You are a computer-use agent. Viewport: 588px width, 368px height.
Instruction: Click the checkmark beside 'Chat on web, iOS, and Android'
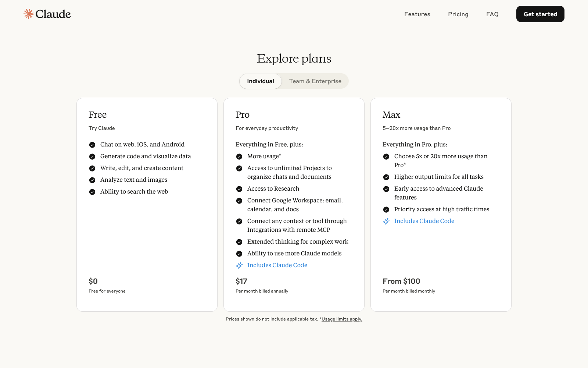coord(92,145)
